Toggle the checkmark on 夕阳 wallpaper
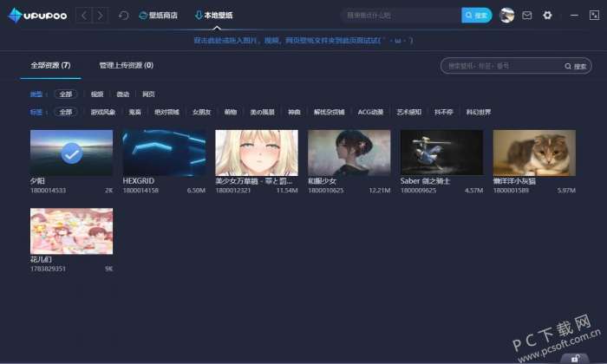This screenshot has height=364, width=607. pos(72,153)
